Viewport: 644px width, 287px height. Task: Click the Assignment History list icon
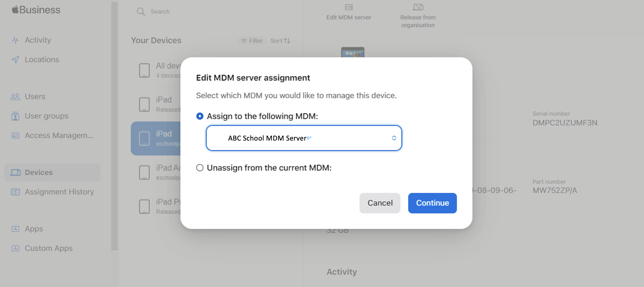pyautogui.click(x=15, y=192)
